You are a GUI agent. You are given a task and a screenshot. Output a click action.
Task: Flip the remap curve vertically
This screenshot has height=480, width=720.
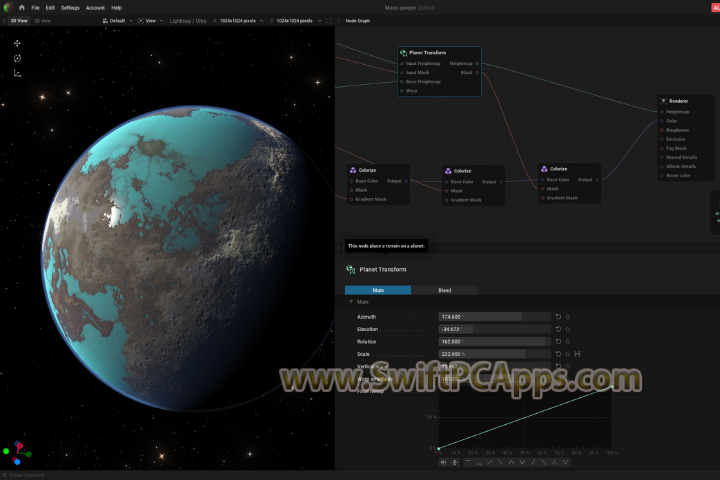click(455, 463)
